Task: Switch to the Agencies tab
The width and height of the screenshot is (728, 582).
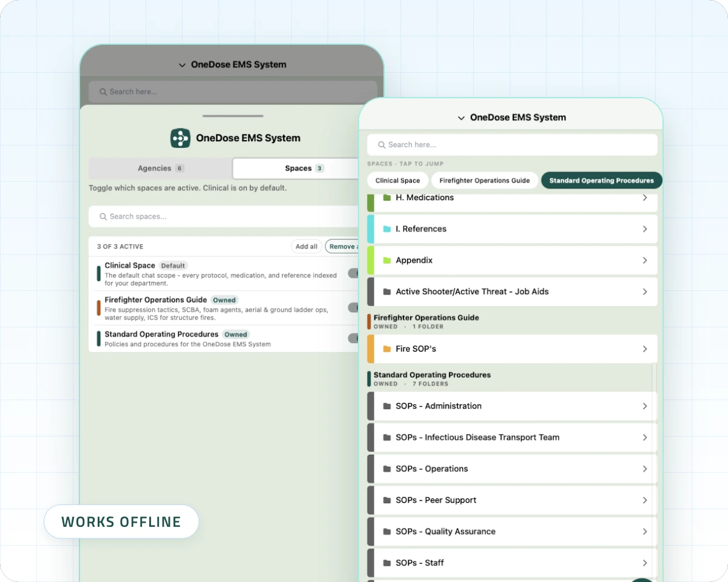Action: 161,169
